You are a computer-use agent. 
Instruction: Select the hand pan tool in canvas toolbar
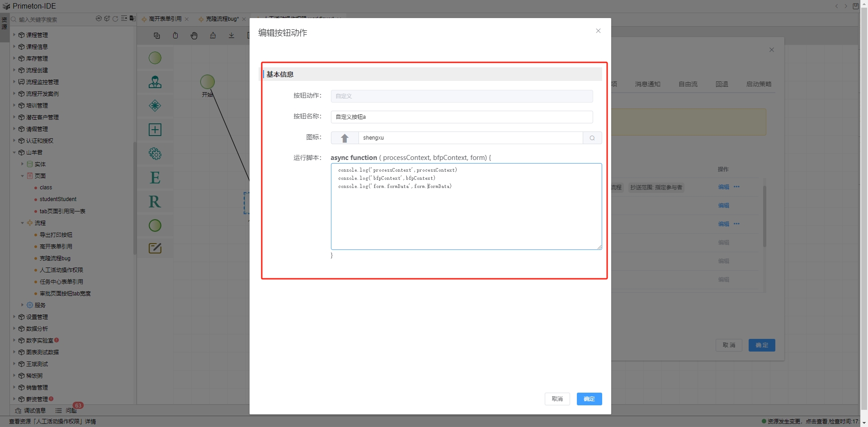pyautogui.click(x=194, y=36)
